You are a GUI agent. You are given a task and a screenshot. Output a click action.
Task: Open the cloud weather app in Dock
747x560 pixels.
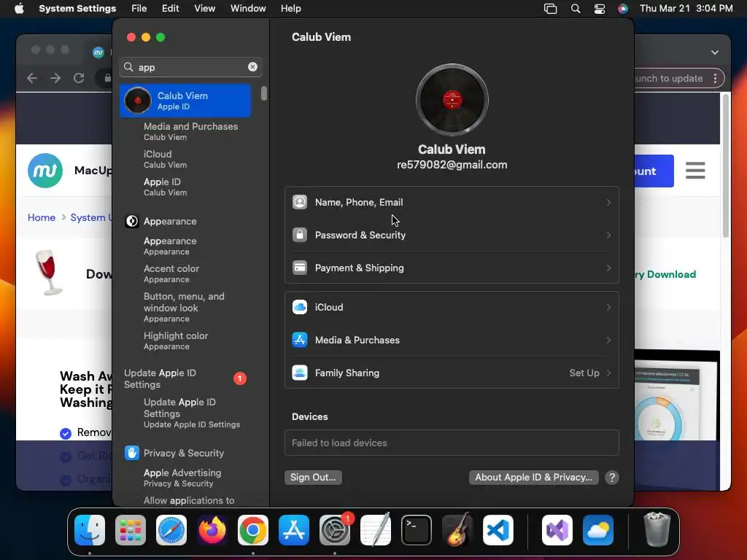pyautogui.click(x=598, y=530)
